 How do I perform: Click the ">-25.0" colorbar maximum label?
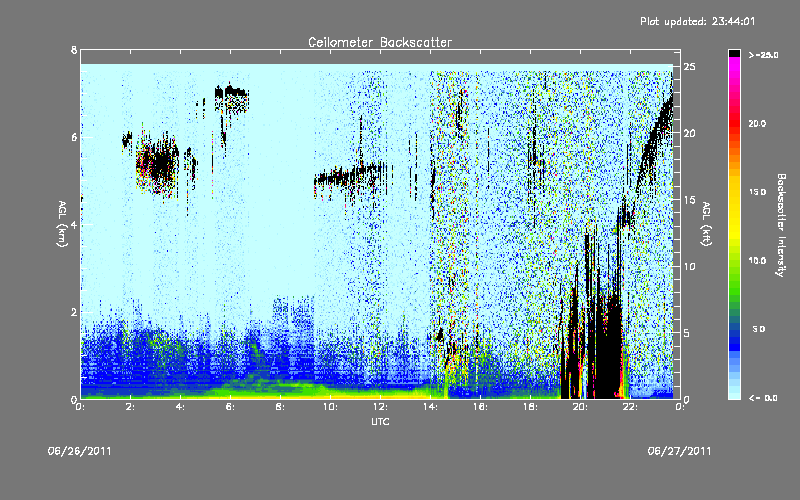763,55
